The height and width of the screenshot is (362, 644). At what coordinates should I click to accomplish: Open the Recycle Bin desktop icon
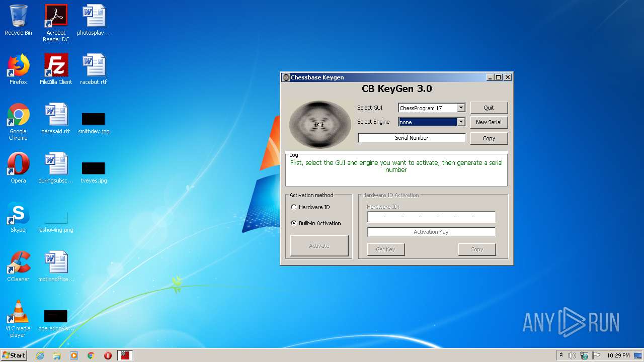[18, 20]
